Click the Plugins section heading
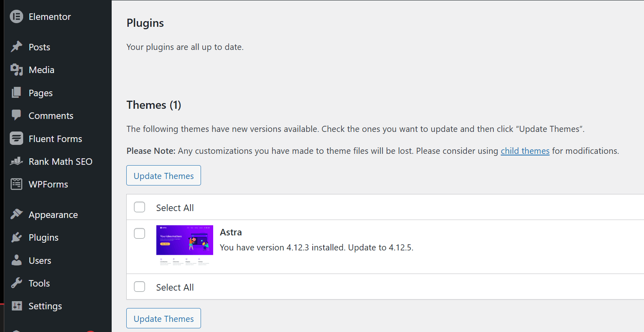644x332 pixels. (x=145, y=23)
